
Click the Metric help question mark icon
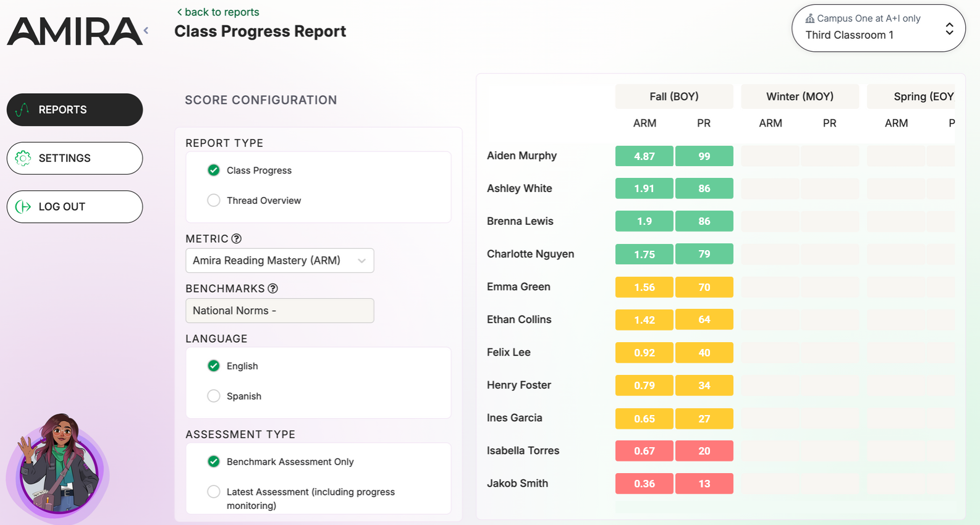[236, 238]
